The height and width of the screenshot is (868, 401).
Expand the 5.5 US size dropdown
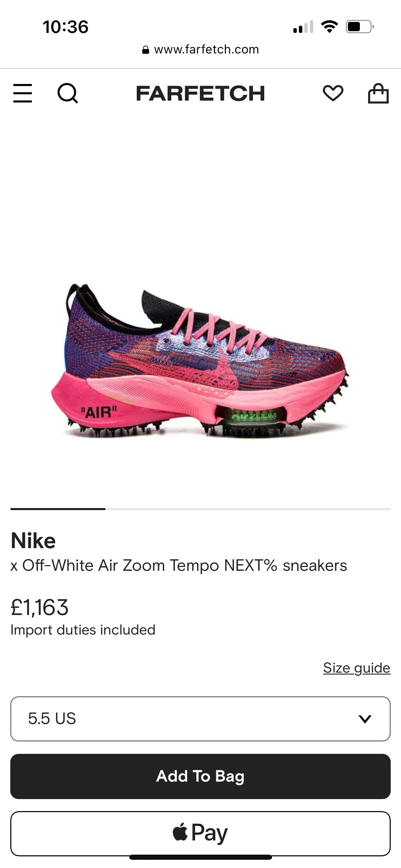click(x=200, y=719)
